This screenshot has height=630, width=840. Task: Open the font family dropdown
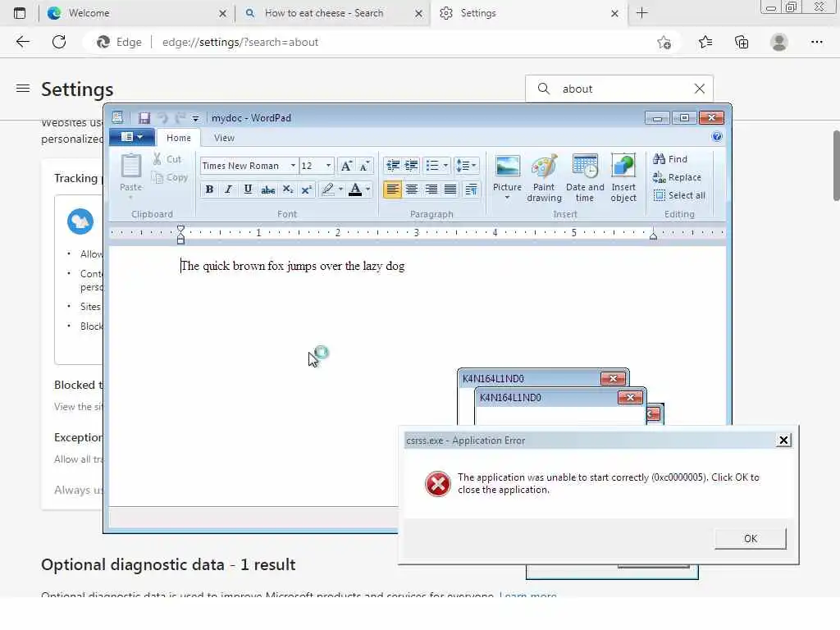point(293,166)
